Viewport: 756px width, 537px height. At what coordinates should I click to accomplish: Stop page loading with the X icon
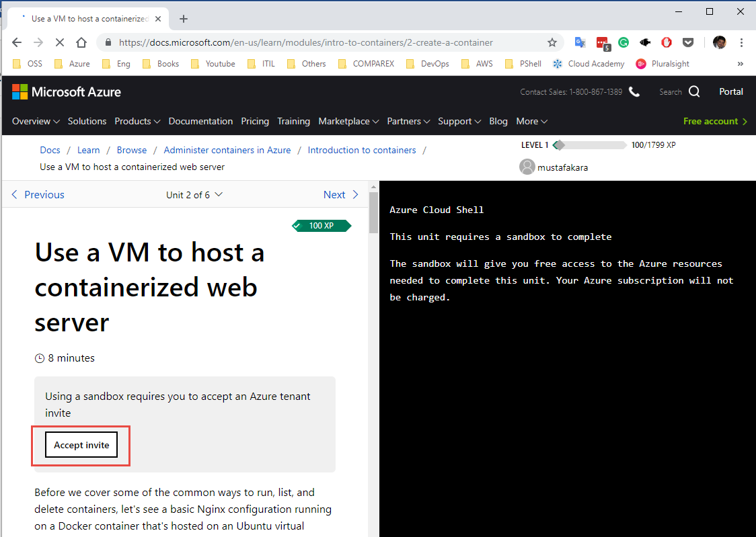(x=59, y=42)
